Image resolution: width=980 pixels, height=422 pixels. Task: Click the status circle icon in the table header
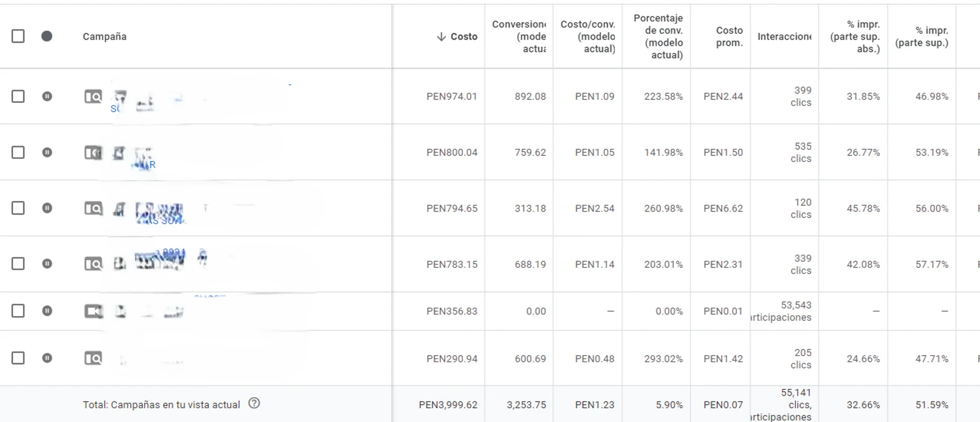(47, 36)
